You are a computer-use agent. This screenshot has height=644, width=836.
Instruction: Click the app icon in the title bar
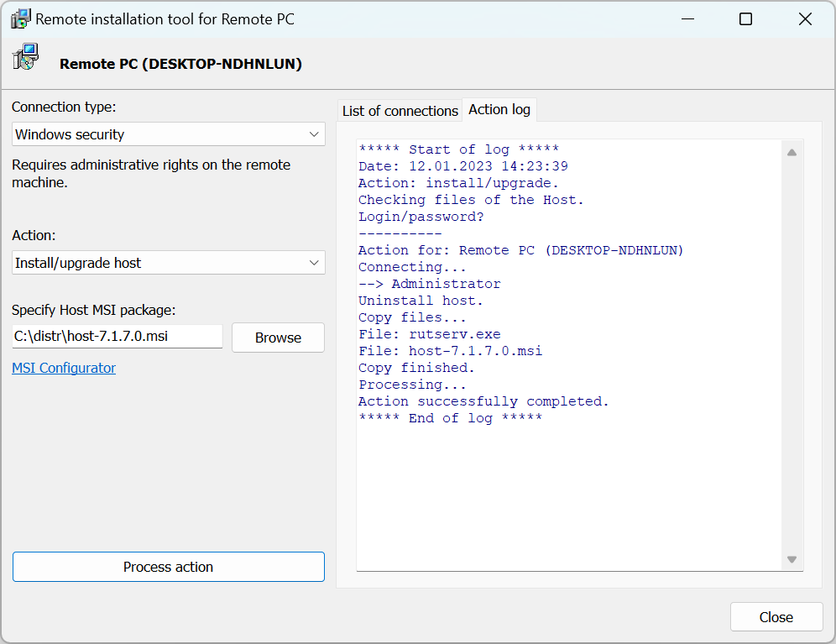coord(20,18)
